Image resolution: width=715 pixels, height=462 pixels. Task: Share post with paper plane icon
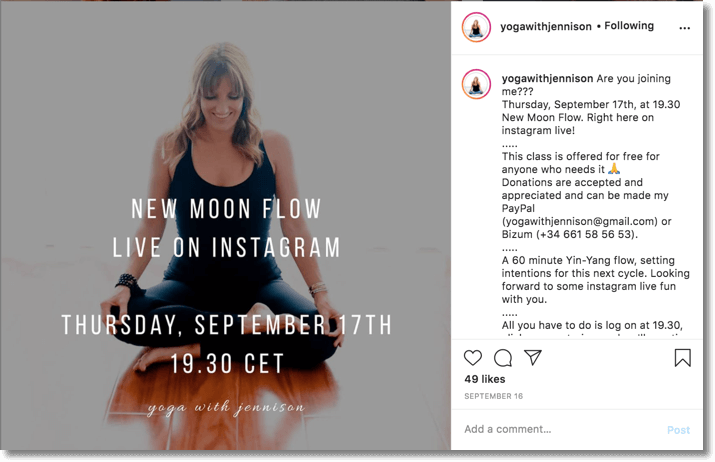coord(533,358)
